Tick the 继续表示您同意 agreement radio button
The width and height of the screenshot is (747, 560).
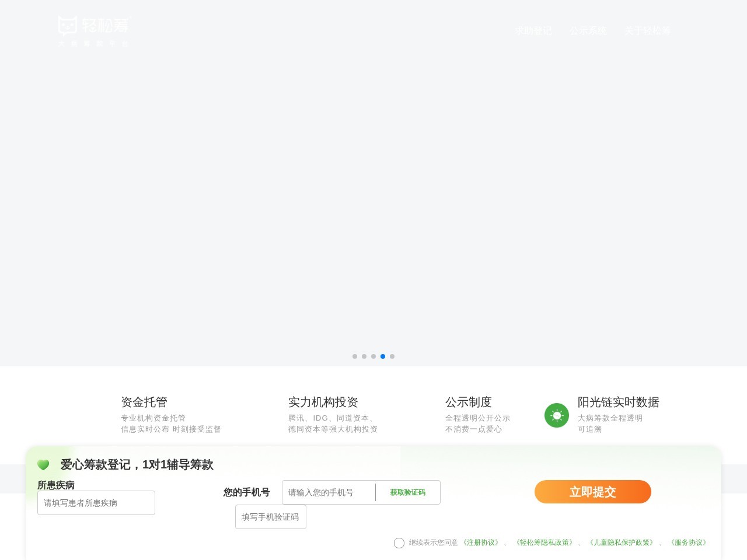399,543
